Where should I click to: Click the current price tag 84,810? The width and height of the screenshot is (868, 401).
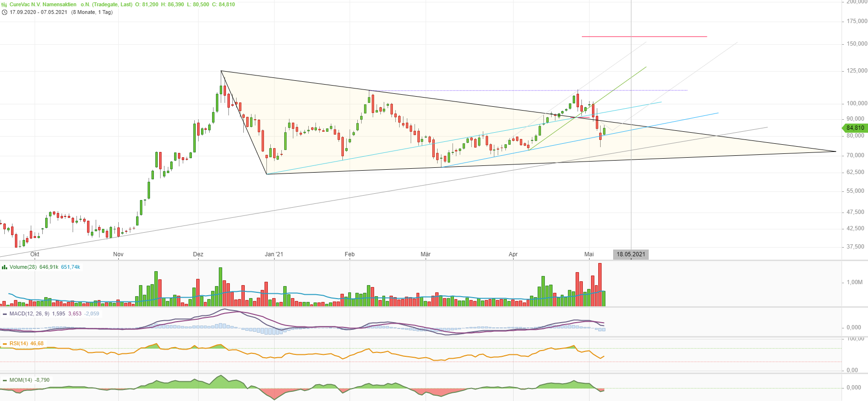pyautogui.click(x=855, y=128)
